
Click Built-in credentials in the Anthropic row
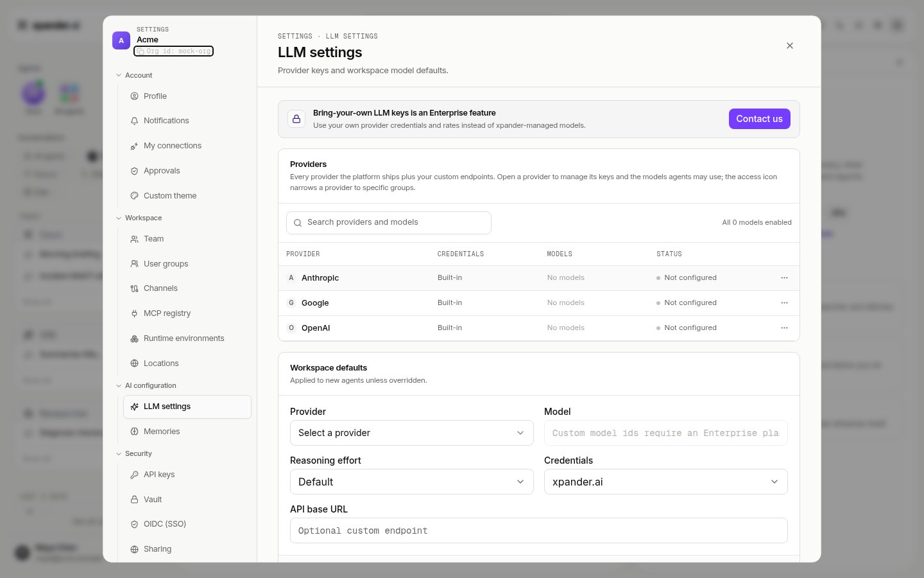point(450,278)
